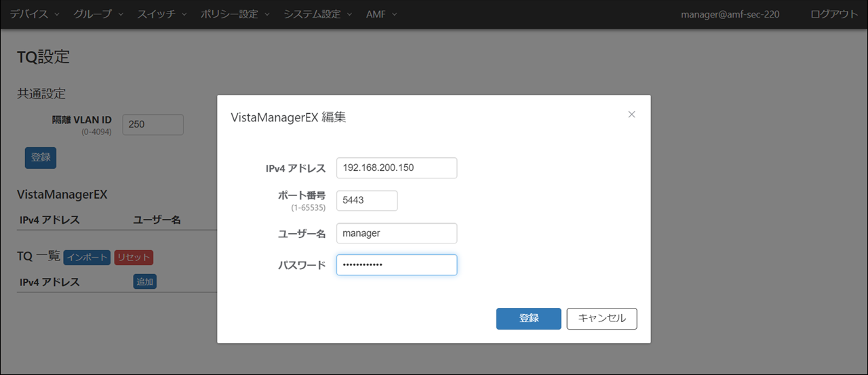Open the デバイス menu
Image resolution: width=868 pixels, height=375 pixels.
35,14
